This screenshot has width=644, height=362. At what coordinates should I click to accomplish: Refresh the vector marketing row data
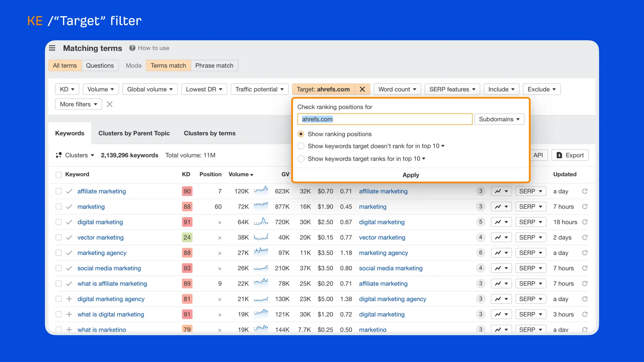pos(585,237)
